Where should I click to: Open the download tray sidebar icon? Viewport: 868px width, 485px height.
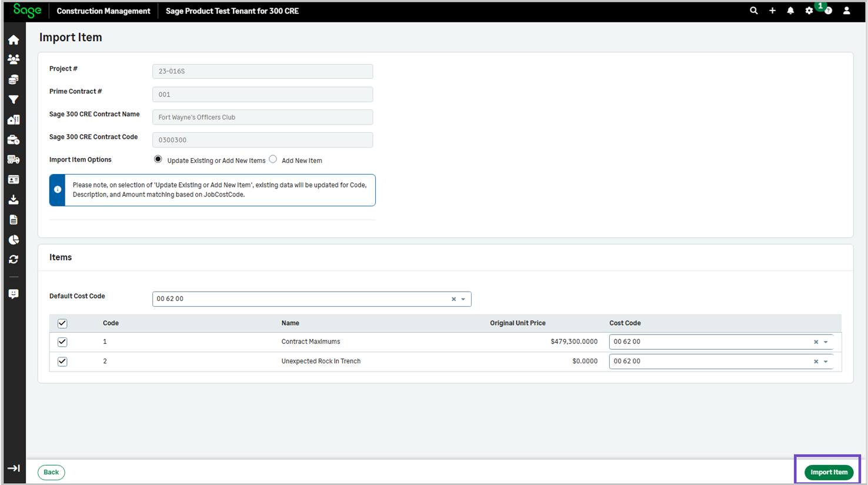[14, 200]
